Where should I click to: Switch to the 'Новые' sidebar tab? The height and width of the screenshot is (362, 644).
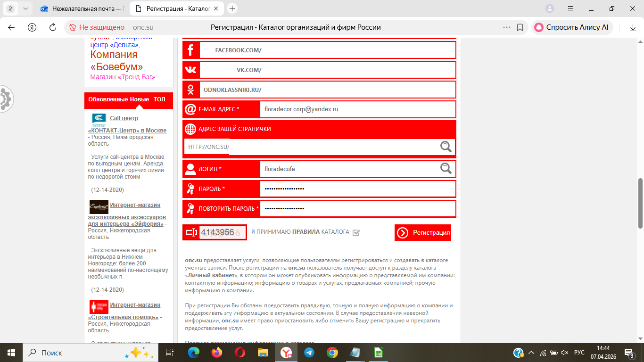tap(140, 99)
